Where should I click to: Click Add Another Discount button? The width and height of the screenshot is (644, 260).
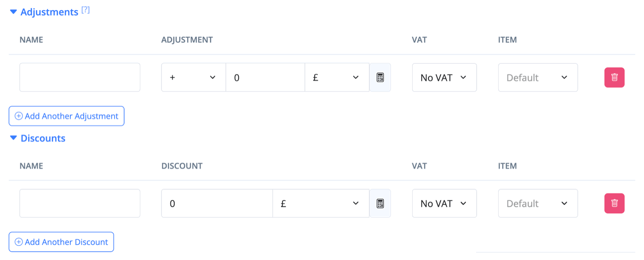tap(61, 242)
